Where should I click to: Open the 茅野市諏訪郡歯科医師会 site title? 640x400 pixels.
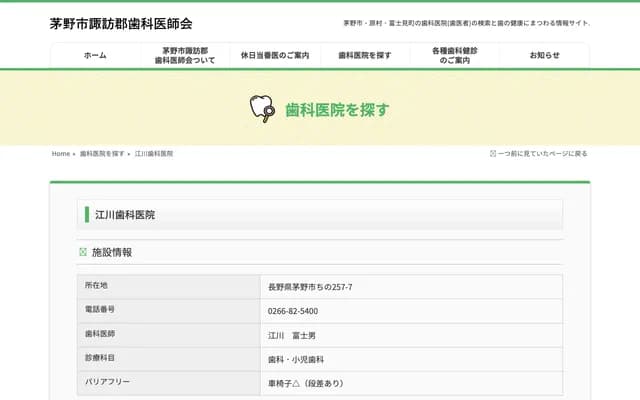[121, 24]
